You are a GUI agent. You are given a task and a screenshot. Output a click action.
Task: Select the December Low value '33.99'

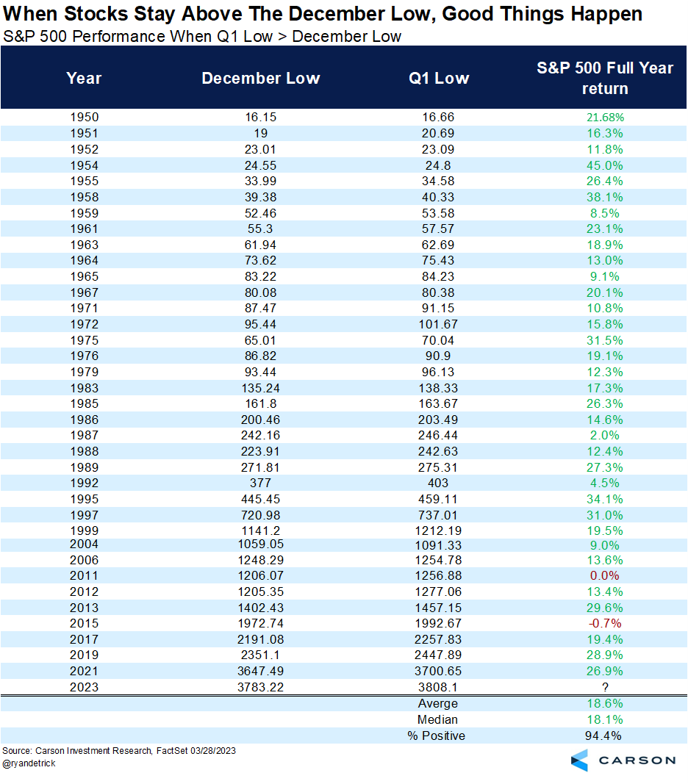click(x=261, y=181)
